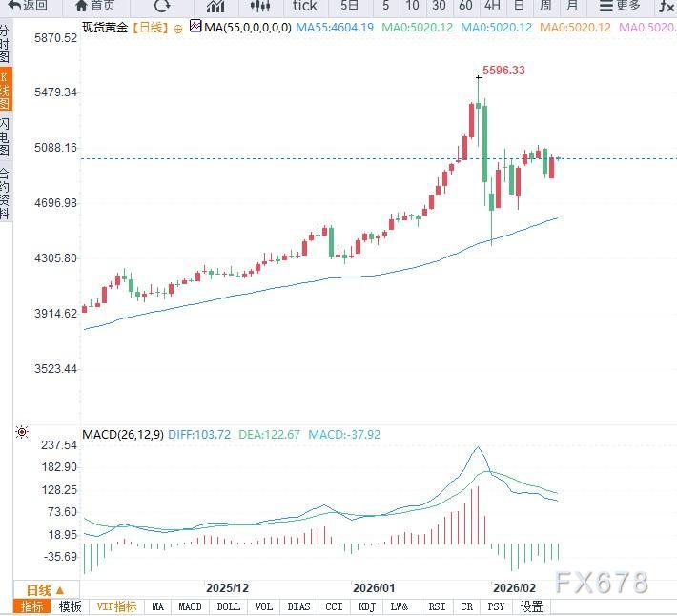This screenshot has height=616, width=677.
Task: Toggle the 指标 button at bottom left
Action: coord(32,606)
